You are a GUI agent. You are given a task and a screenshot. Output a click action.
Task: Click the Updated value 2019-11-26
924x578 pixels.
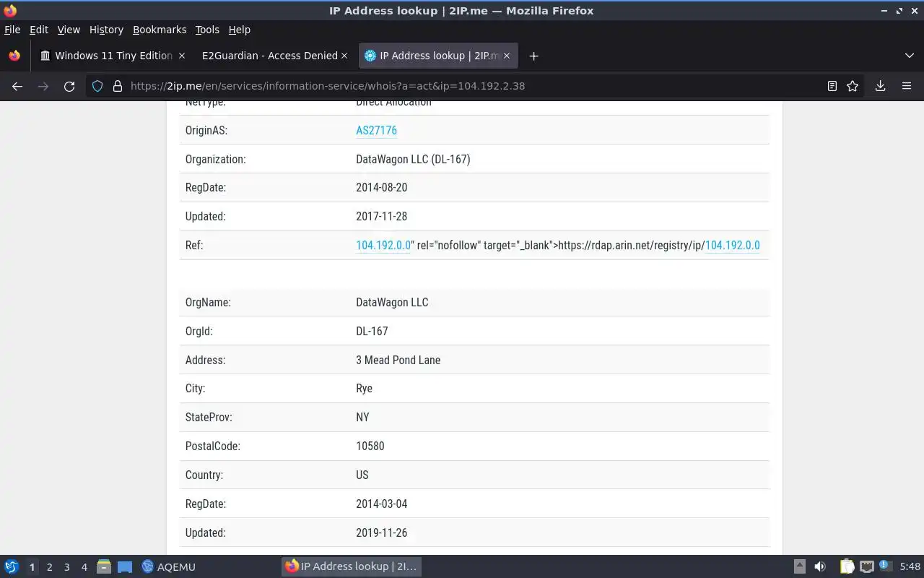pos(381,532)
